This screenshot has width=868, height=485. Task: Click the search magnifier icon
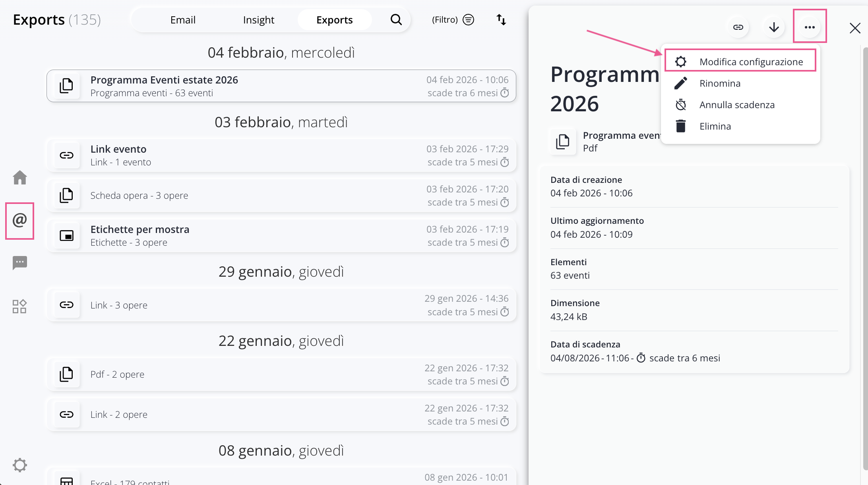click(x=396, y=20)
